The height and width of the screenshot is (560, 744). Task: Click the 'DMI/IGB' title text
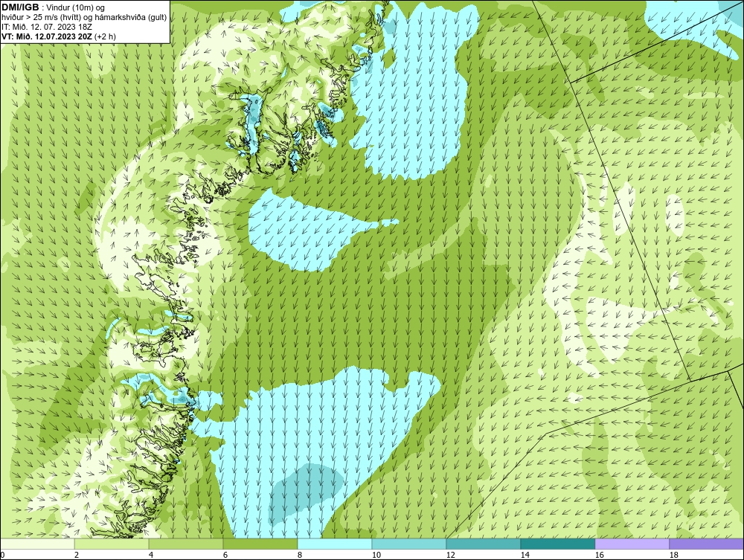pyautogui.click(x=20, y=7)
